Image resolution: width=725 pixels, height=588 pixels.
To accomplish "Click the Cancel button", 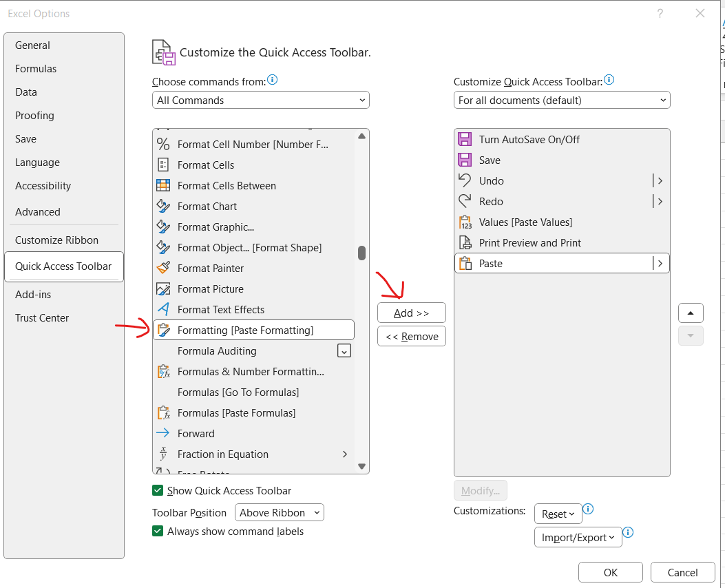I will coord(682,572).
